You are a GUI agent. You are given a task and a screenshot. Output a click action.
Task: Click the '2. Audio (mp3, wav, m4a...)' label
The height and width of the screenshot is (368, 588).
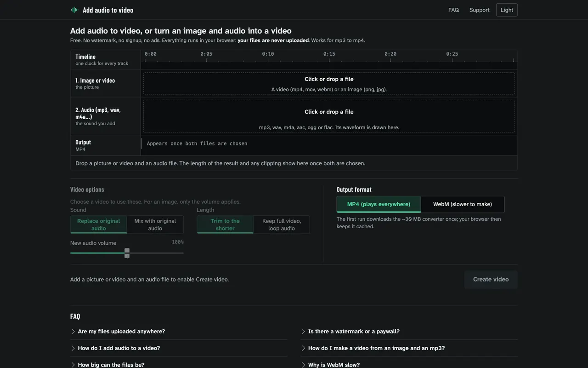(x=98, y=113)
